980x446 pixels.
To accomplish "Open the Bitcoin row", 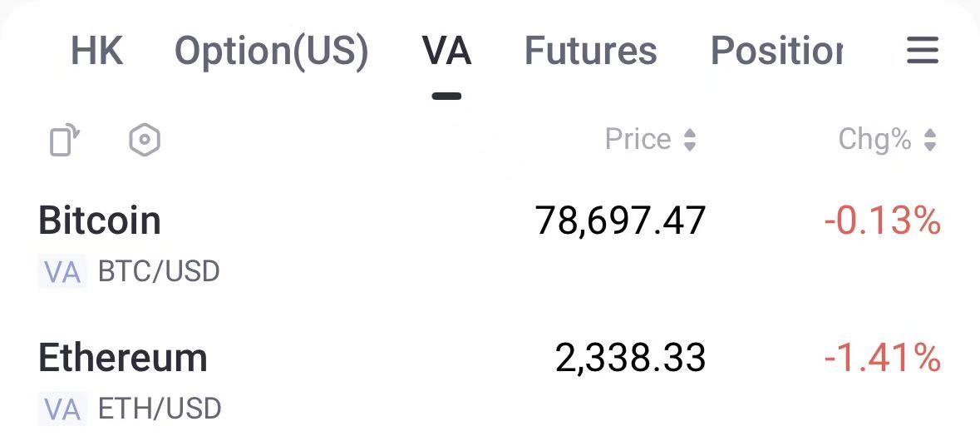I will tap(100, 221).
